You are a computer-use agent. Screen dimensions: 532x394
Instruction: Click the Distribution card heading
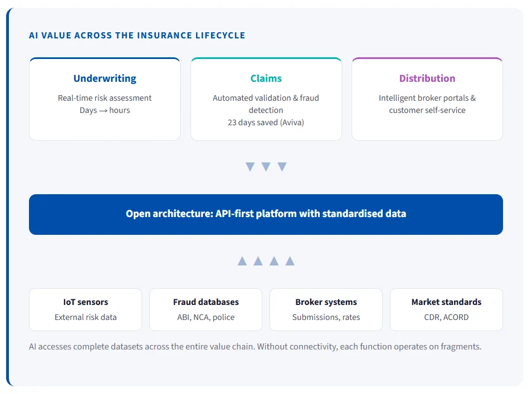tap(427, 78)
